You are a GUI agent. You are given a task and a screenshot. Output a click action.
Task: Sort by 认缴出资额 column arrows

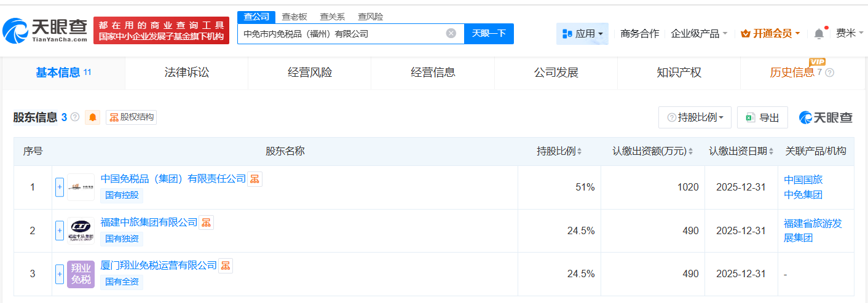tap(690, 151)
